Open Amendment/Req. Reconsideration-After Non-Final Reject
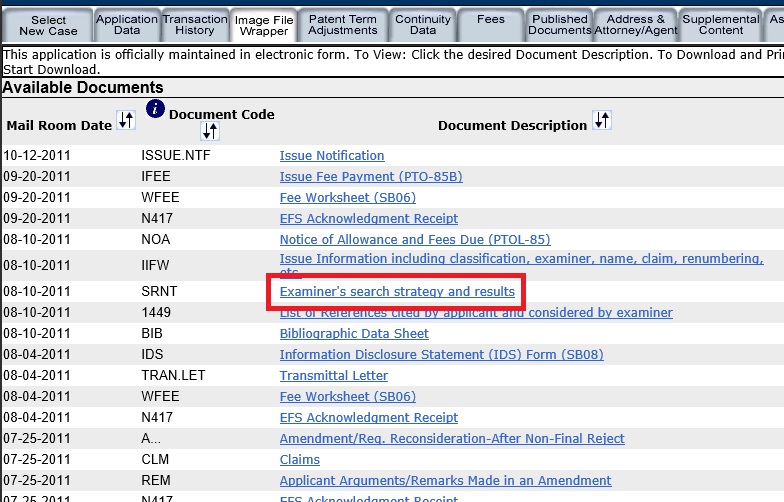Screen dimensions: 784x502 coord(452,438)
